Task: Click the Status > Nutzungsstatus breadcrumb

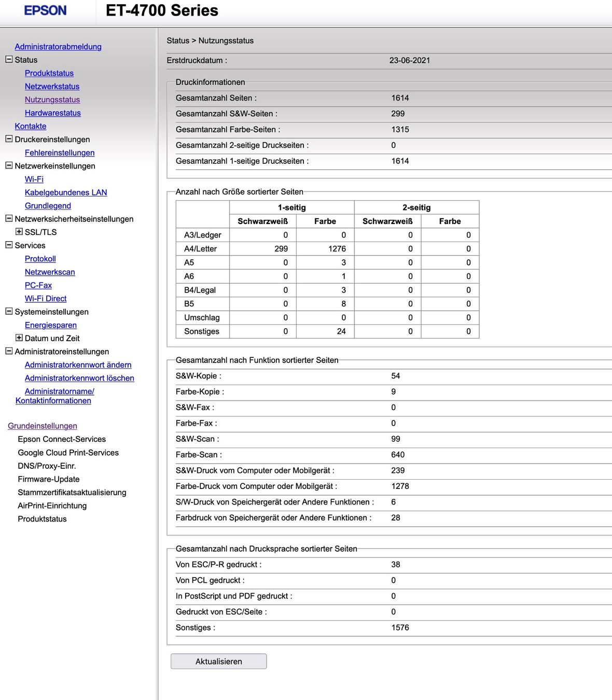Action: (x=210, y=40)
